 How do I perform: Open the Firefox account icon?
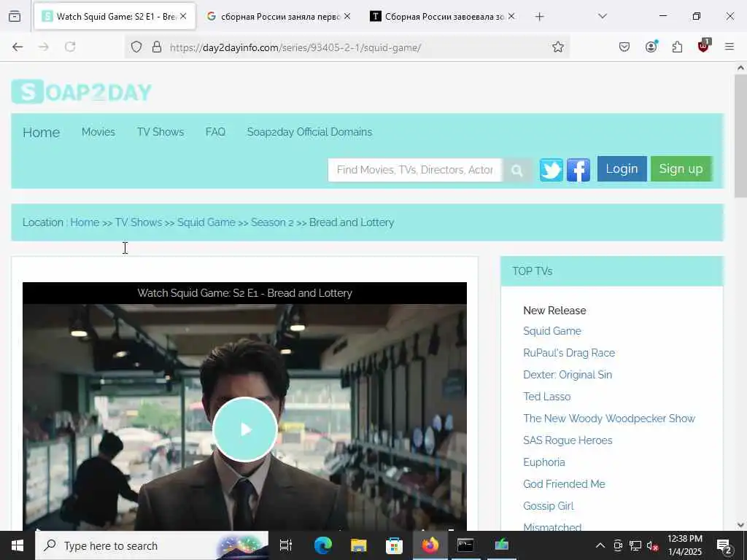tap(651, 47)
